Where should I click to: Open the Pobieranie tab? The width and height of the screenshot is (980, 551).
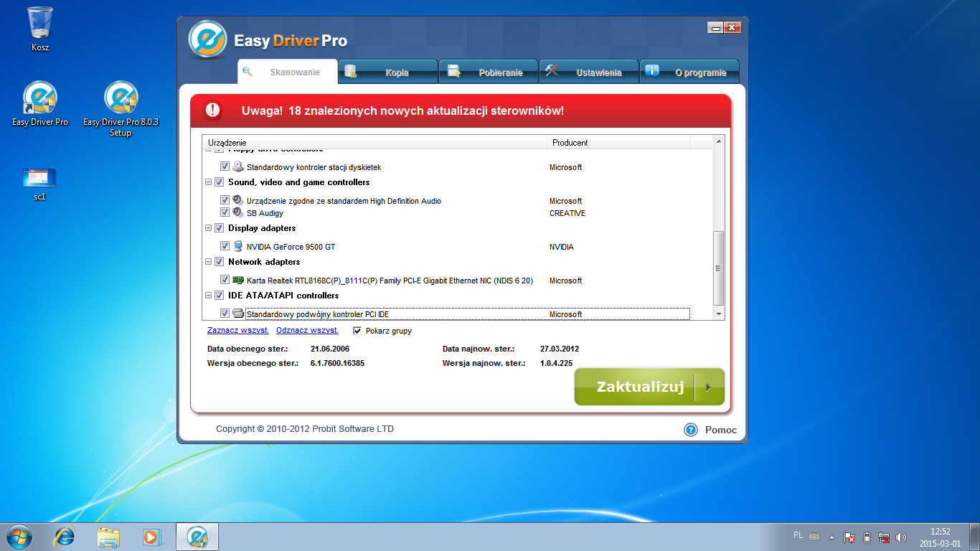tap(489, 72)
